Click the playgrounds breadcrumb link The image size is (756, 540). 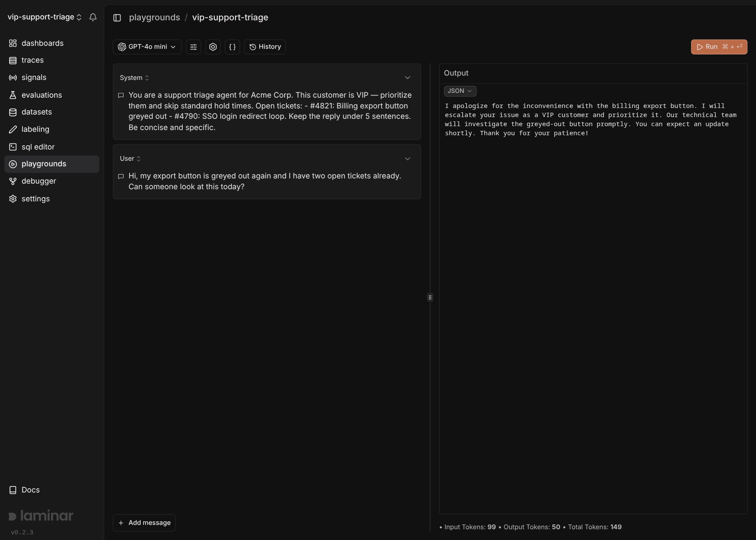pos(154,18)
